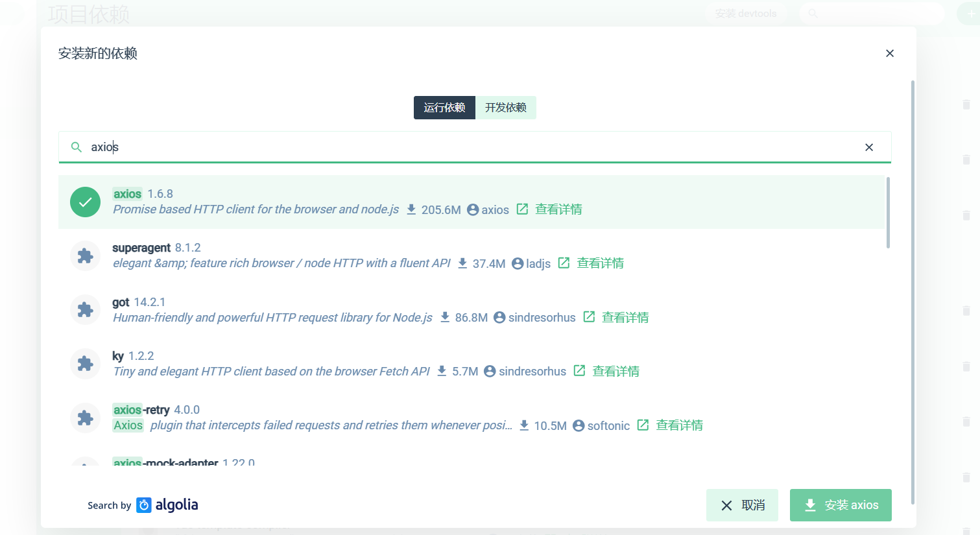Open 查看详情 link for got
The image size is (980, 535).
[x=625, y=317]
